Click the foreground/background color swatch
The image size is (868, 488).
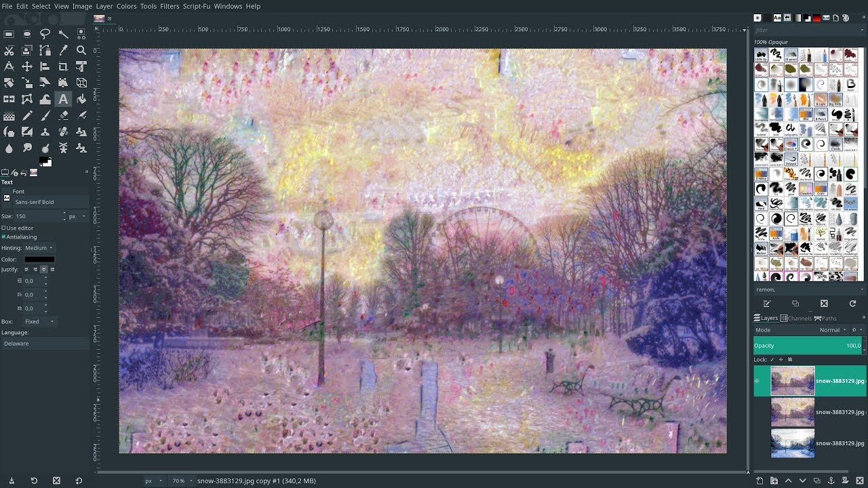click(x=45, y=161)
